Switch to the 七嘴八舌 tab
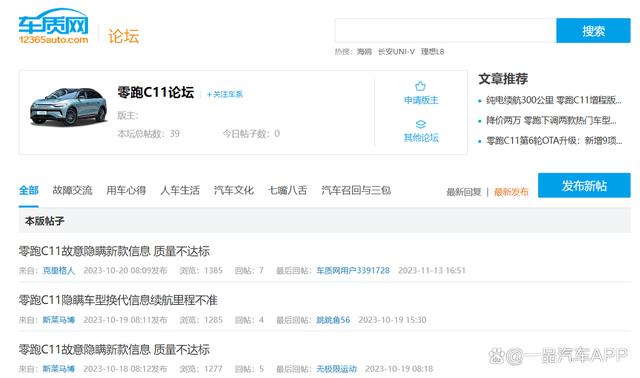Viewport: 640px width, 378px height. pyautogui.click(x=287, y=190)
